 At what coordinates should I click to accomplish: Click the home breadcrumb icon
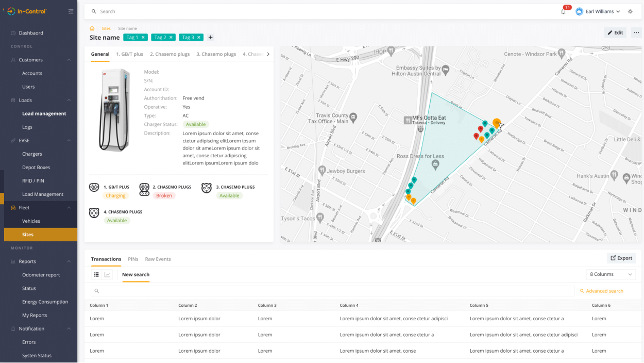92,28
